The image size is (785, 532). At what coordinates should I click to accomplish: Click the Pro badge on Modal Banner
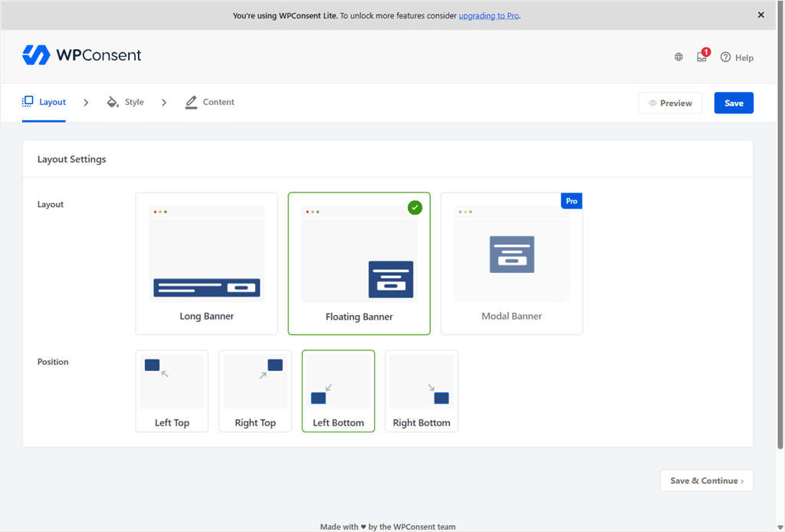pos(571,201)
